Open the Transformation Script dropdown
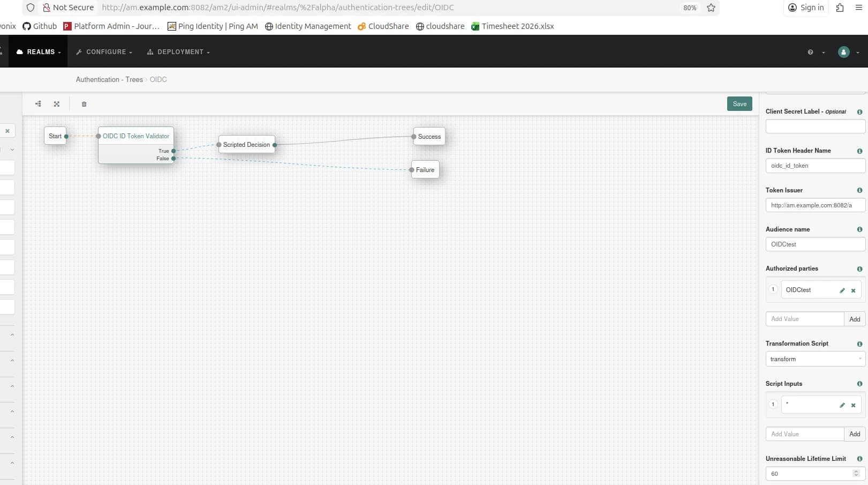Viewport: 868px width, 485px height. pyautogui.click(x=815, y=359)
